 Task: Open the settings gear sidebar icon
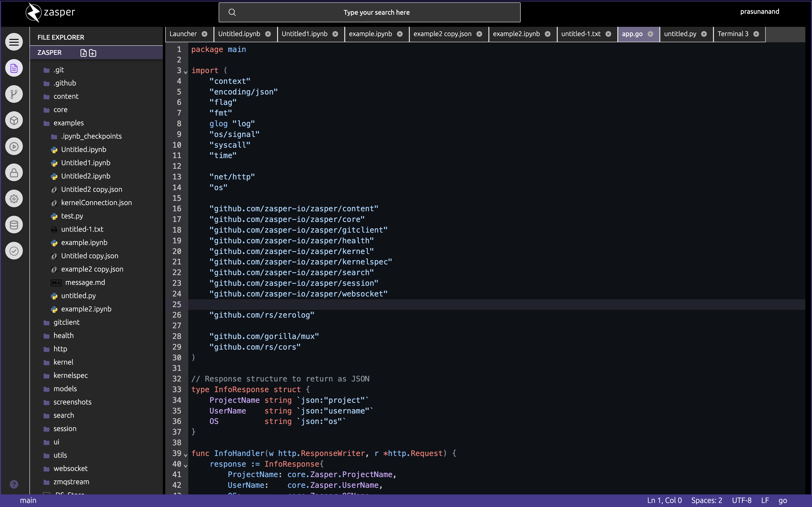pos(14,199)
